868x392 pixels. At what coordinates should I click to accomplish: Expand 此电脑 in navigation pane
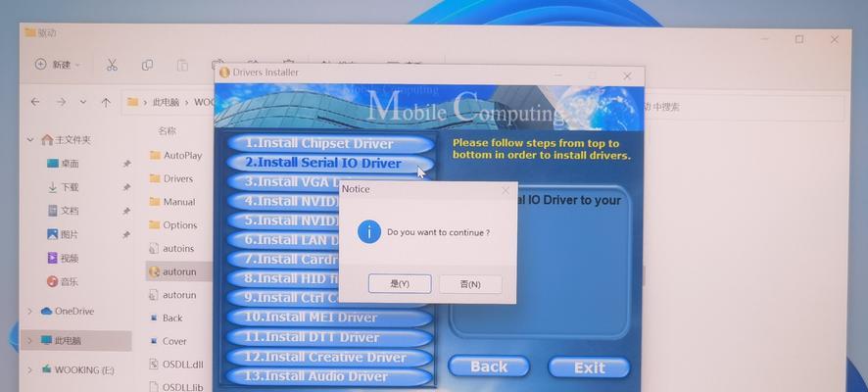(30, 341)
